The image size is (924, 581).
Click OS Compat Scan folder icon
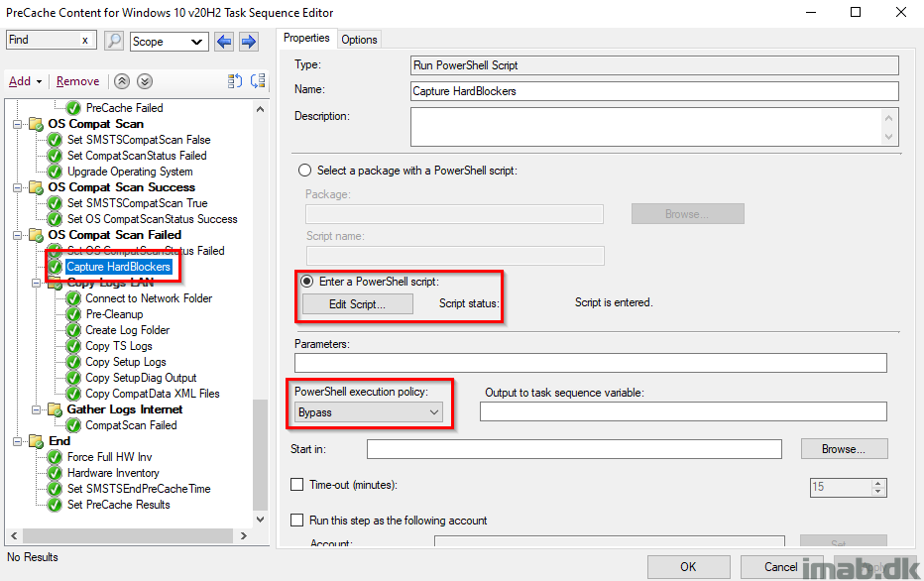[x=37, y=124]
